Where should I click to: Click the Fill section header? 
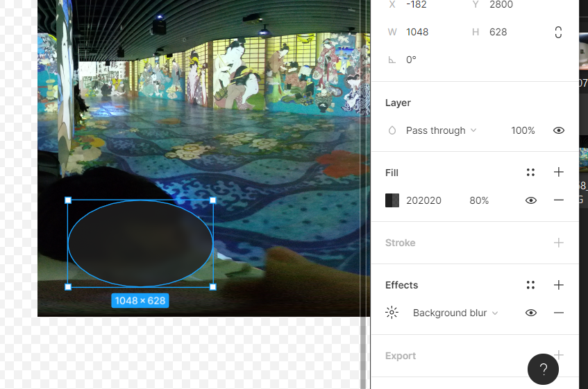392,173
